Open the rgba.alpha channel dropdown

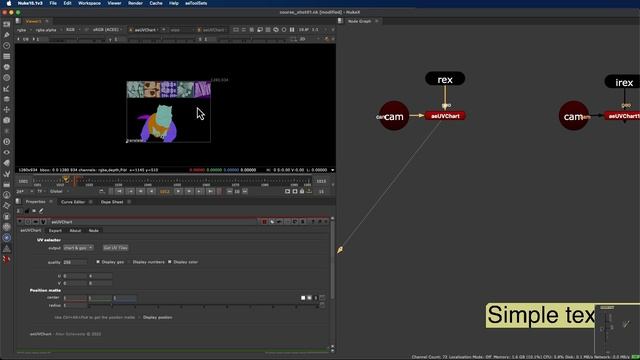[48, 30]
